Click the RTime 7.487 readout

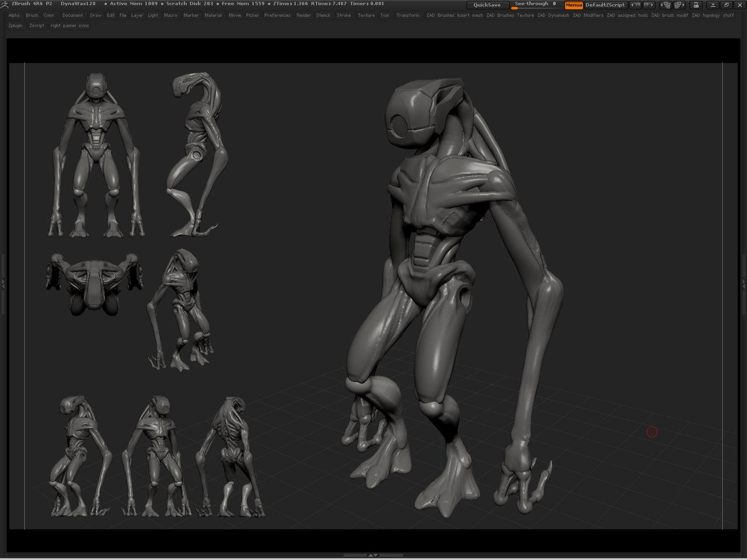click(329, 3)
